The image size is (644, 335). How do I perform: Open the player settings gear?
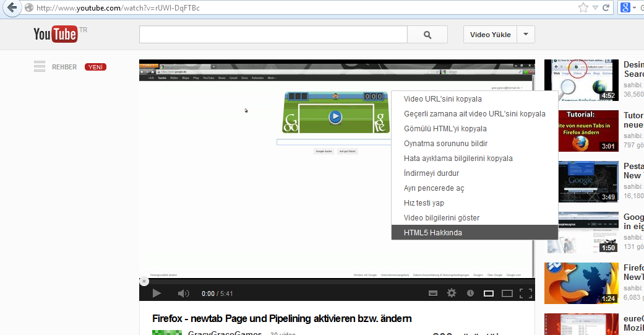pyautogui.click(x=452, y=293)
